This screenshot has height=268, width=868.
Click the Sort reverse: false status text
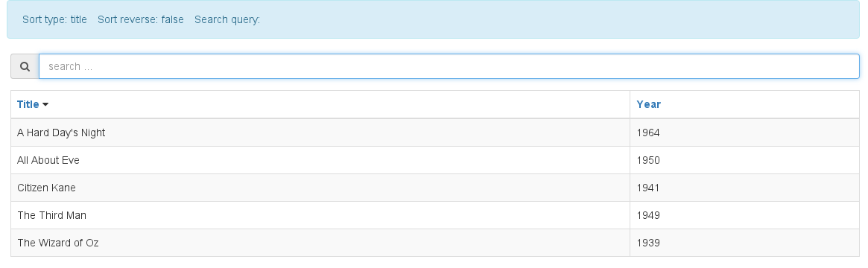point(141,19)
